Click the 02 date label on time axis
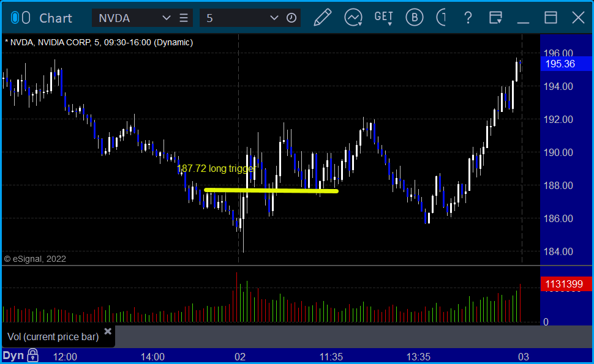Screen dimensions: 594x364 tap(240, 357)
